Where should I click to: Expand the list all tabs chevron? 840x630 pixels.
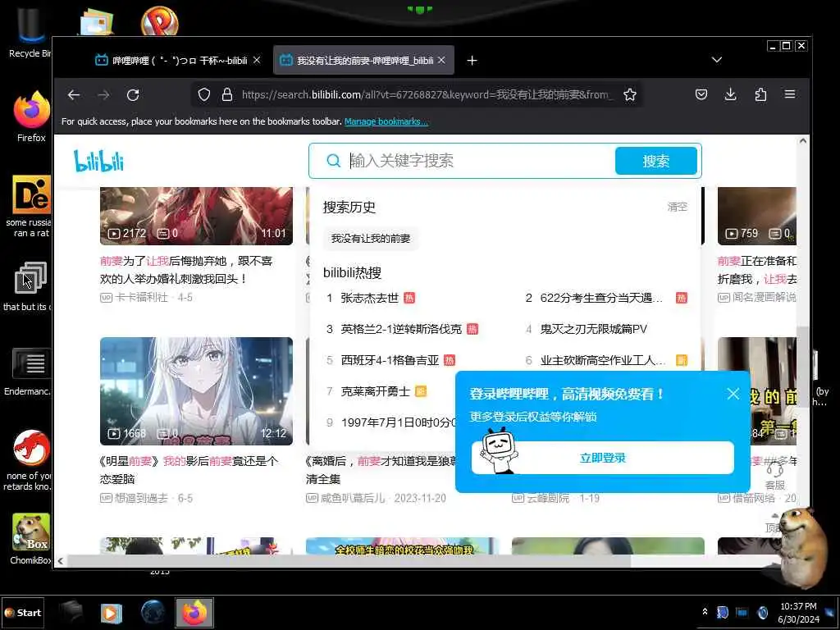click(717, 59)
